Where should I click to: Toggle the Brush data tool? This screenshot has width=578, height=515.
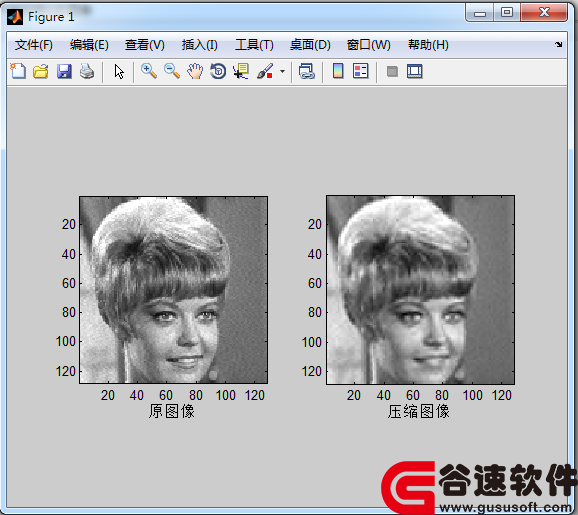tap(265, 71)
